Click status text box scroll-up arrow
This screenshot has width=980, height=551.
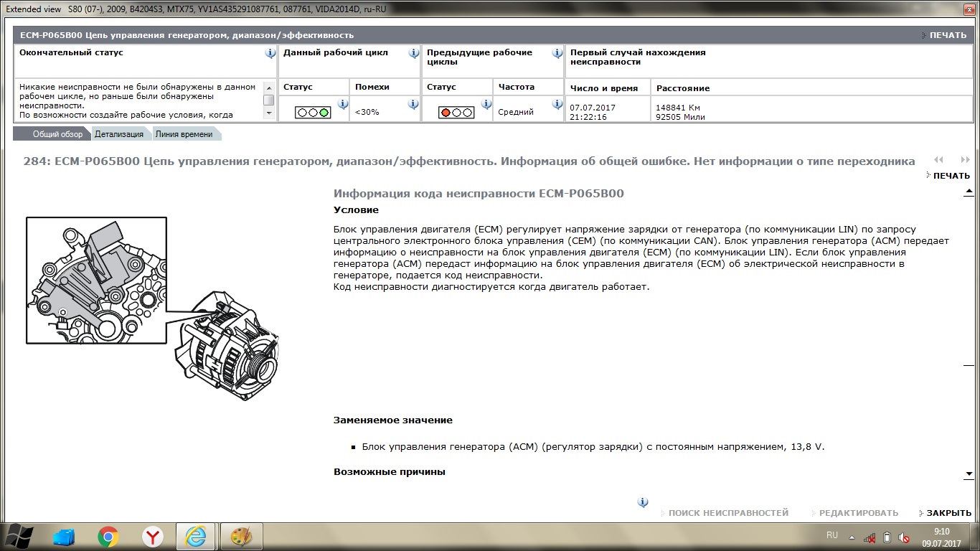(269, 88)
